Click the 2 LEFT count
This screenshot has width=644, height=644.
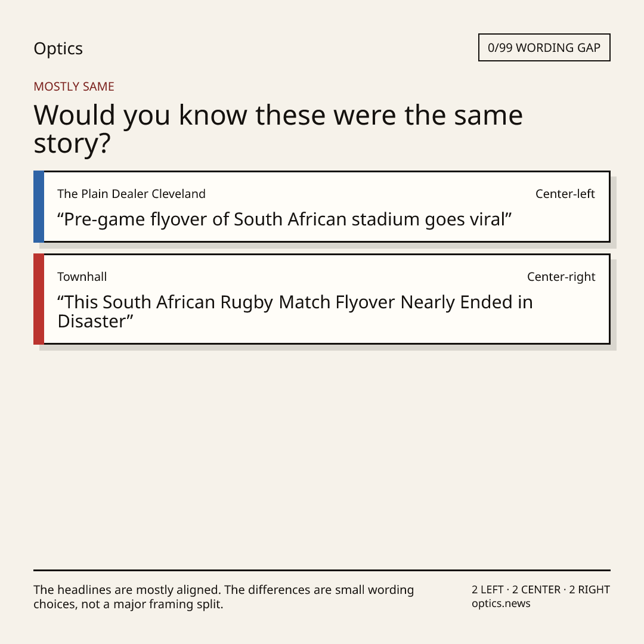(488, 590)
